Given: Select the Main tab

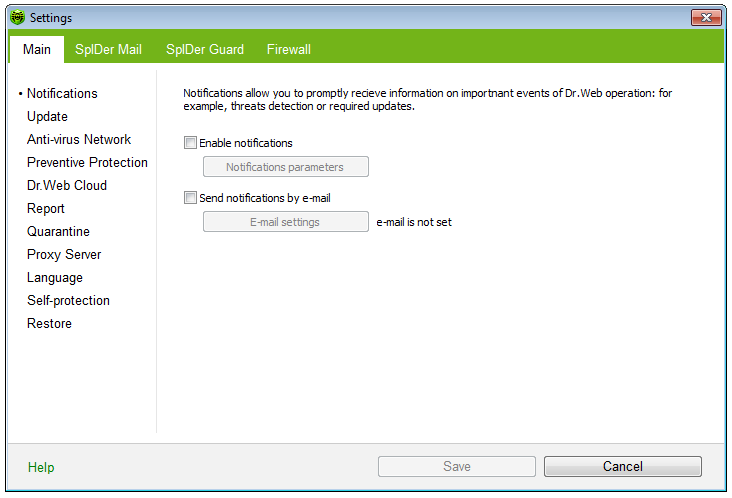Looking at the screenshot, I should [36, 49].
